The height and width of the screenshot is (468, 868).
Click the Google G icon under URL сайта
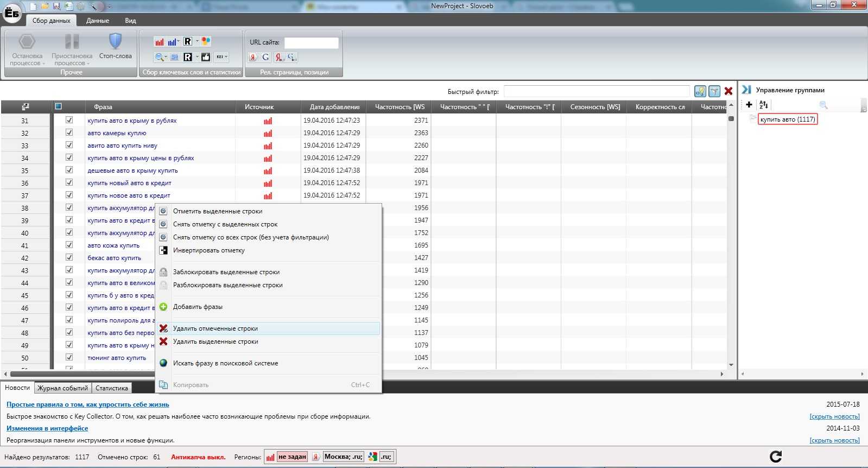click(x=265, y=57)
